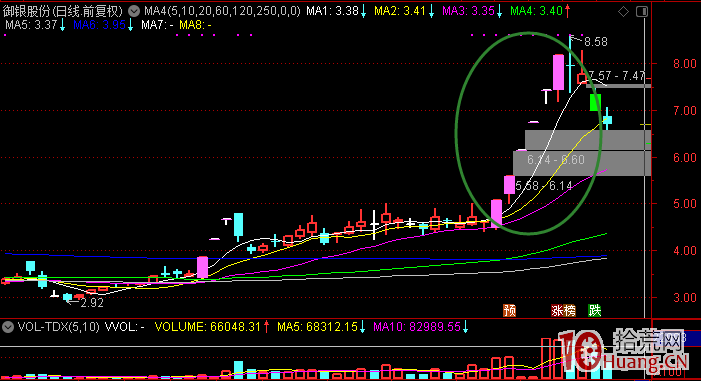Click the 5.00 price axis label
Viewport: 701px width, 381px height.
684,204
